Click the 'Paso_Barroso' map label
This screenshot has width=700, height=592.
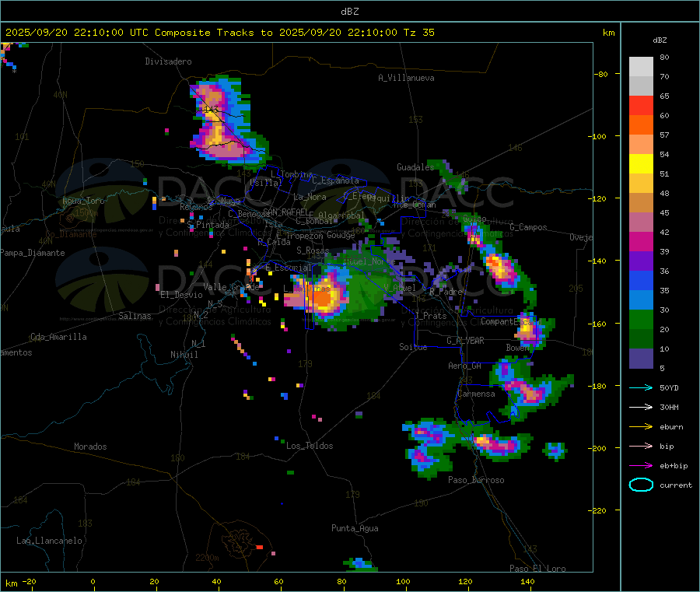(476, 480)
